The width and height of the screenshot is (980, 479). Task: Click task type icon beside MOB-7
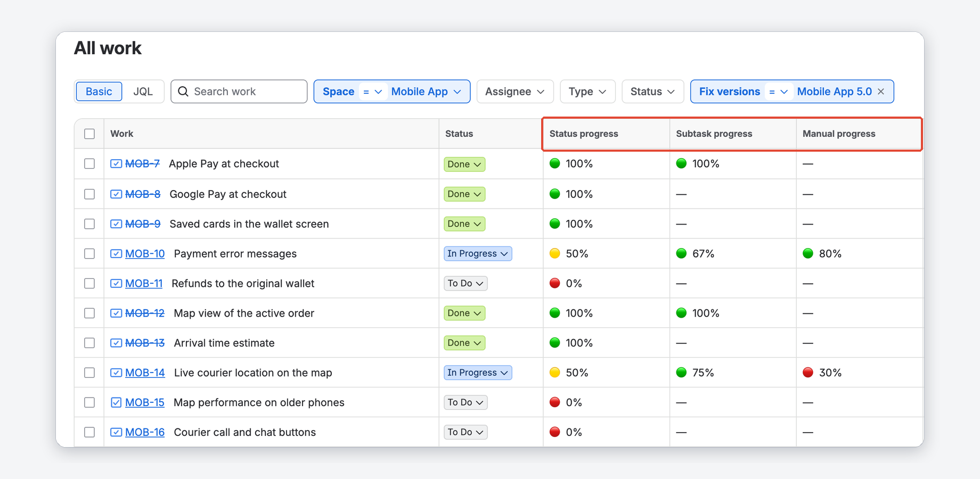(116, 163)
